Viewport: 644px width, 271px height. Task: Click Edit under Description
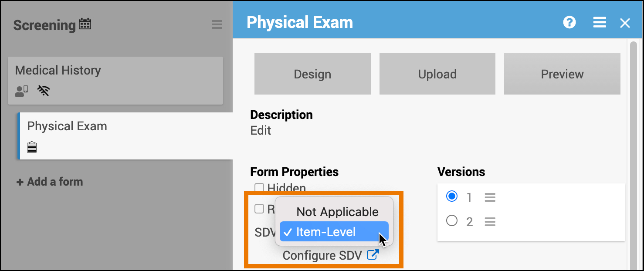[261, 130]
